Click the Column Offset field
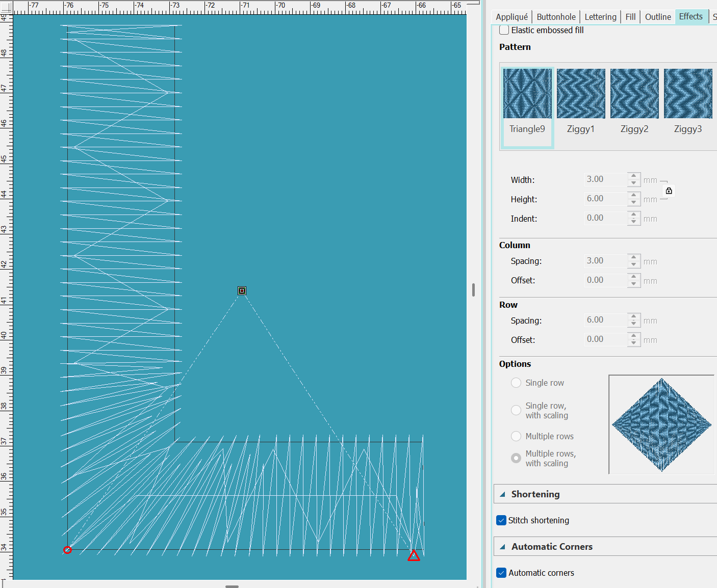717x588 pixels. click(605, 280)
